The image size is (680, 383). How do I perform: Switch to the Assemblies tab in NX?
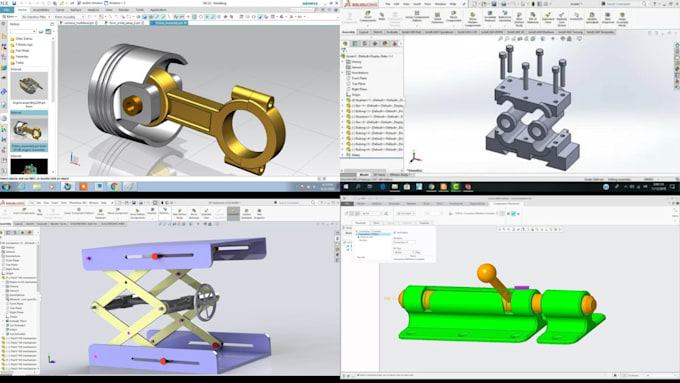(x=41, y=10)
